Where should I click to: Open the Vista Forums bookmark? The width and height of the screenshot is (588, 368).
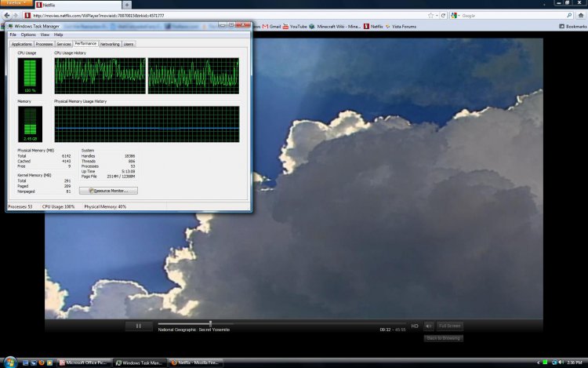pos(401,26)
